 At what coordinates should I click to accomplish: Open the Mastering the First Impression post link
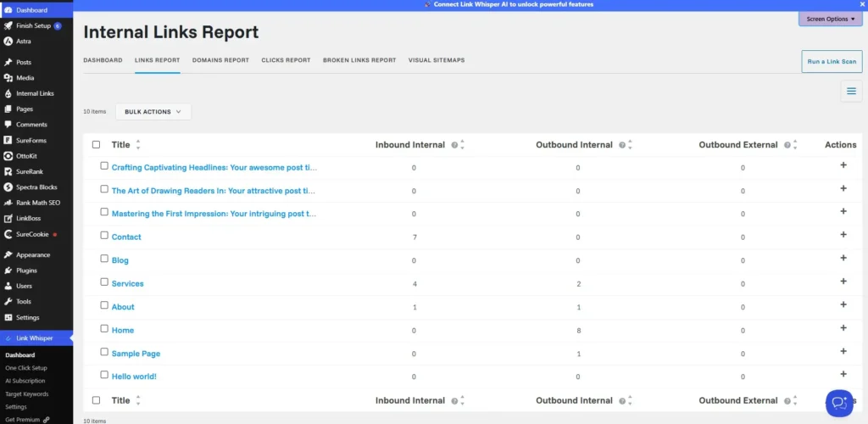214,214
